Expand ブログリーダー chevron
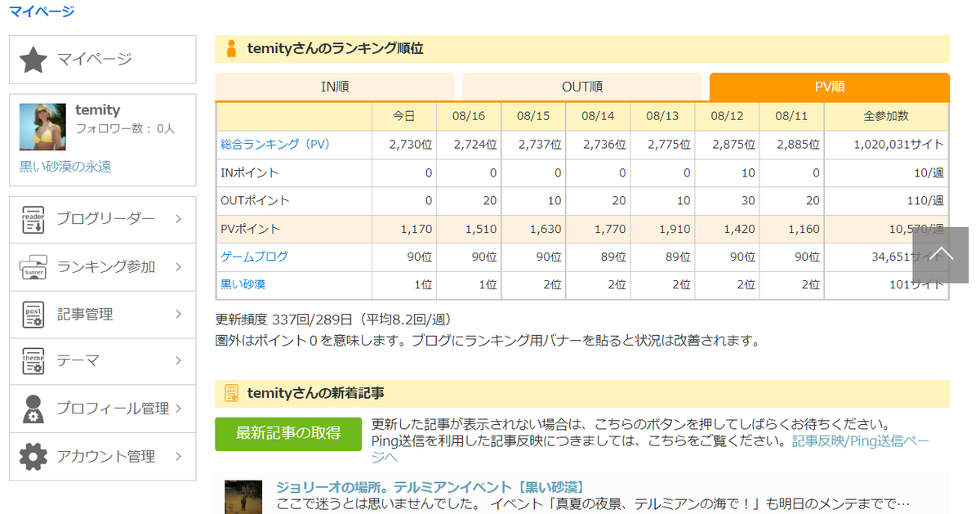Viewport: 980px width, 514px height. pyautogui.click(x=178, y=219)
